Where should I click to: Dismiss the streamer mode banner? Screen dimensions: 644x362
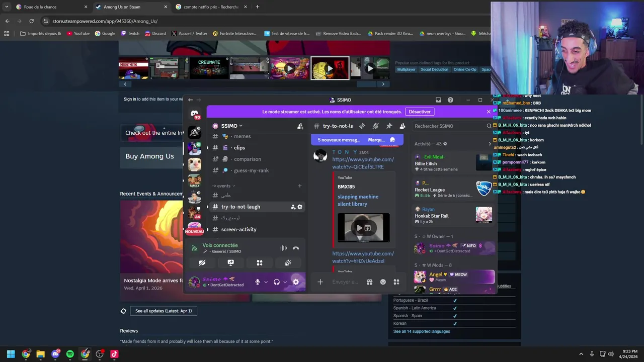(x=489, y=112)
